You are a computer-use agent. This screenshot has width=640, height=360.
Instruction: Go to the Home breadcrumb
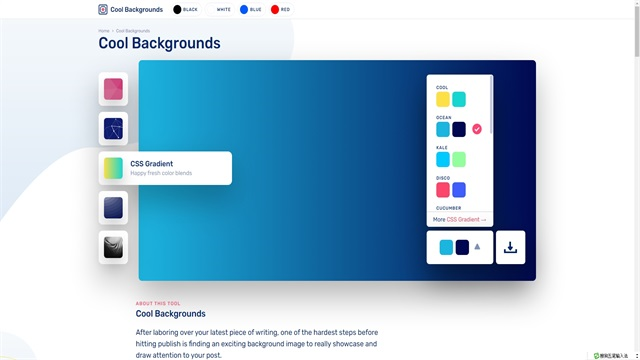(x=104, y=31)
